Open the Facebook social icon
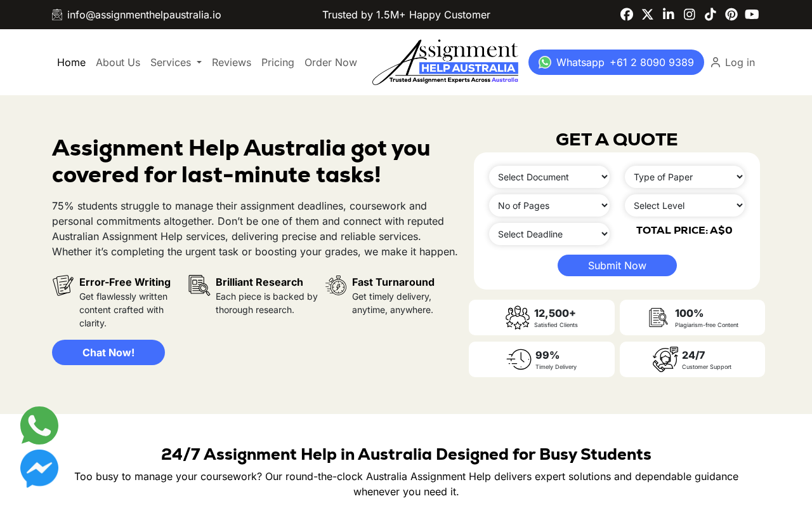The width and height of the screenshot is (812, 508). [x=627, y=15]
